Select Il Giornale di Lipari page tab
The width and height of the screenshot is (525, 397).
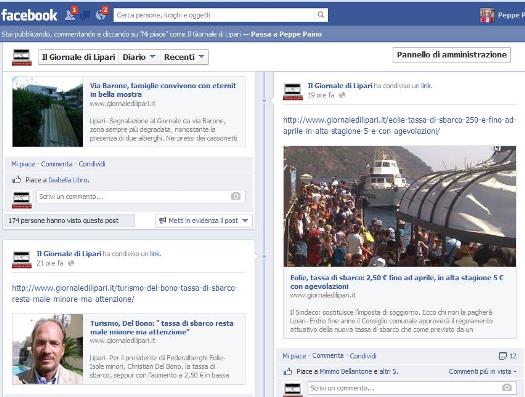point(78,57)
